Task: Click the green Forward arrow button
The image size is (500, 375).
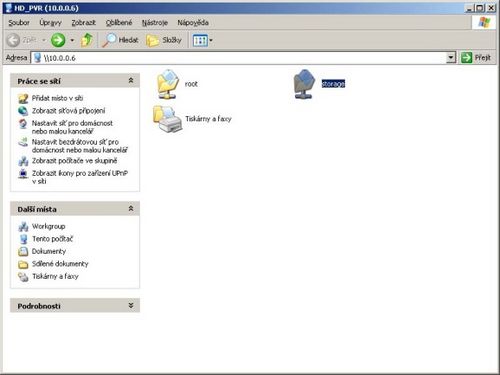Action: pos(58,40)
